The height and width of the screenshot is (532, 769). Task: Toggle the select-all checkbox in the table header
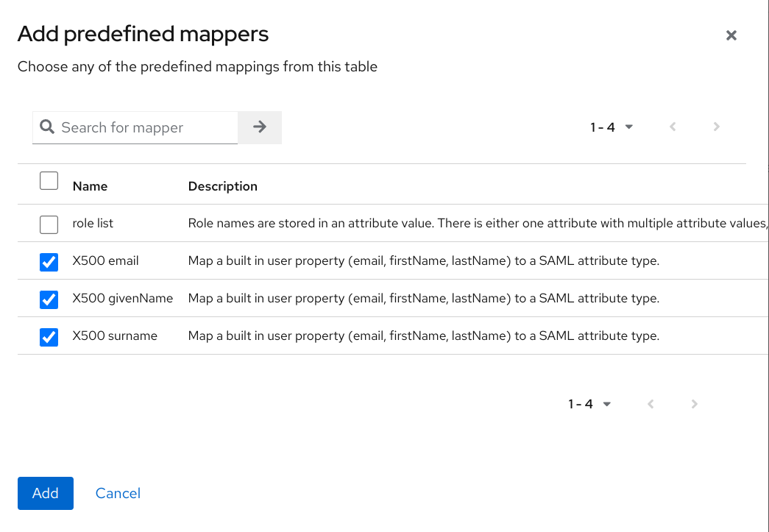49,180
